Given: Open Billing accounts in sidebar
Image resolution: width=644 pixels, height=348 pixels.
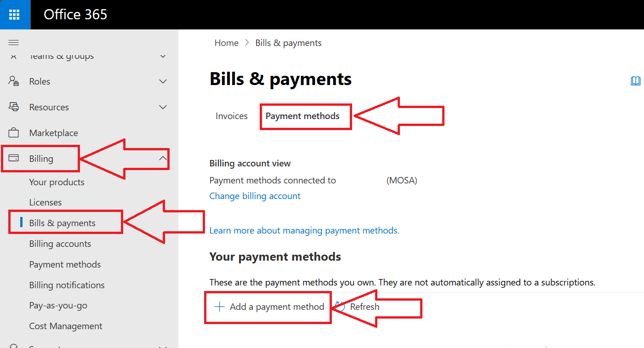Looking at the screenshot, I should 60,244.
